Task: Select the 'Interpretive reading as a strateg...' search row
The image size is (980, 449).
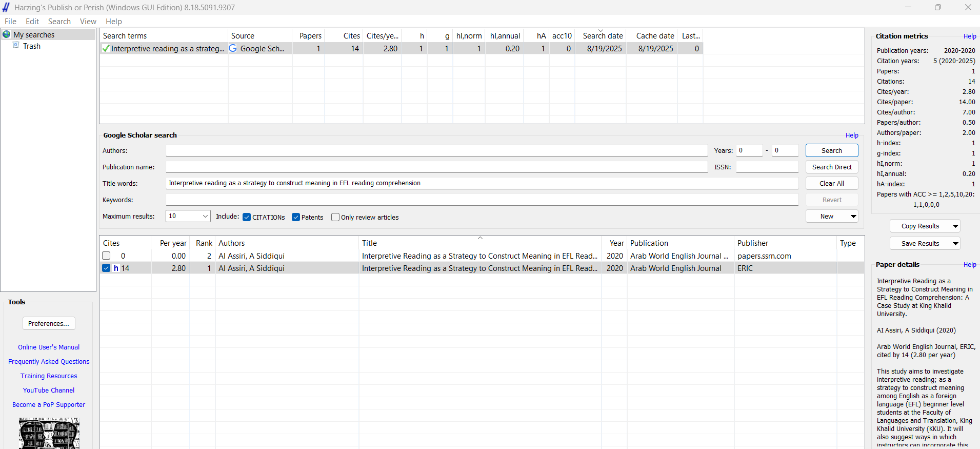Action: tap(401, 48)
